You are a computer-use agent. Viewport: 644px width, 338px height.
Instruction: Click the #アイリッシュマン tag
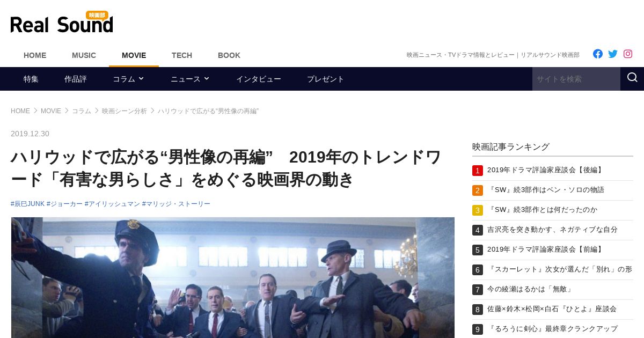pyautogui.click(x=112, y=204)
